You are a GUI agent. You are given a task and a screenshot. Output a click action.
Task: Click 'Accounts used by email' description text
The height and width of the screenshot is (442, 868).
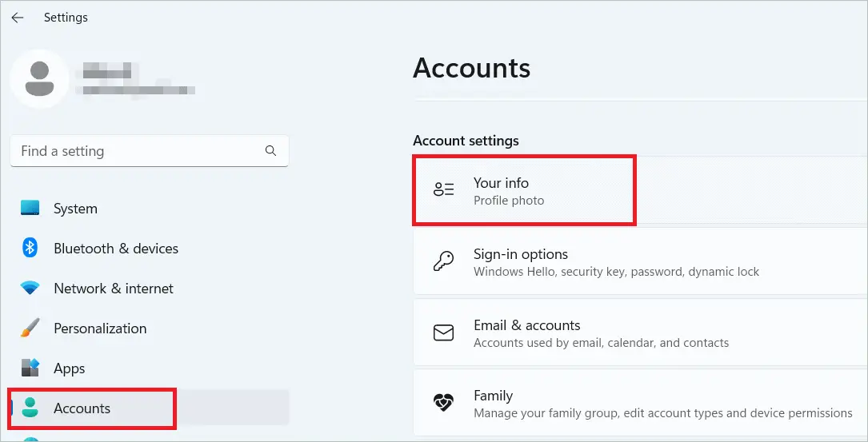[601, 342]
